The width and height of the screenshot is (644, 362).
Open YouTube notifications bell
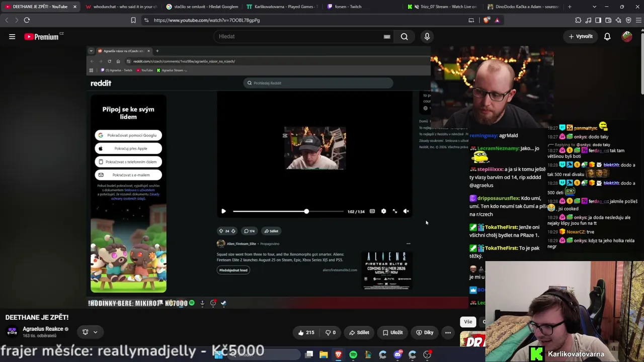coord(607,37)
